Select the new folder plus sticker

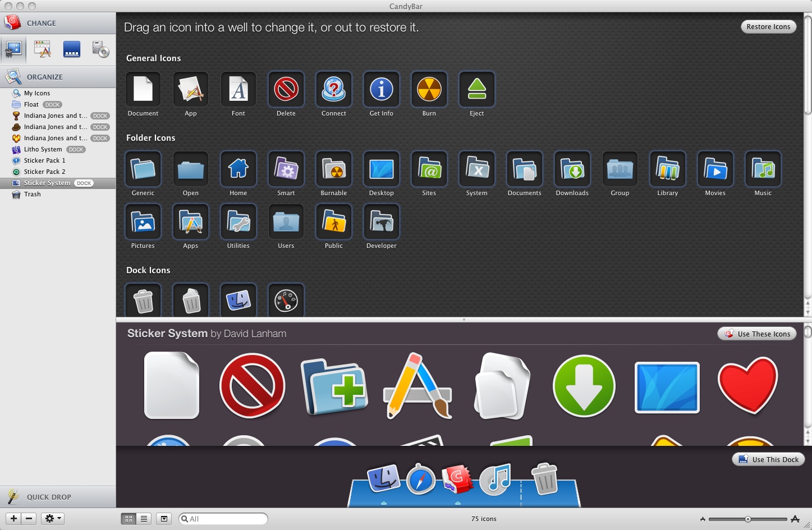(x=334, y=387)
